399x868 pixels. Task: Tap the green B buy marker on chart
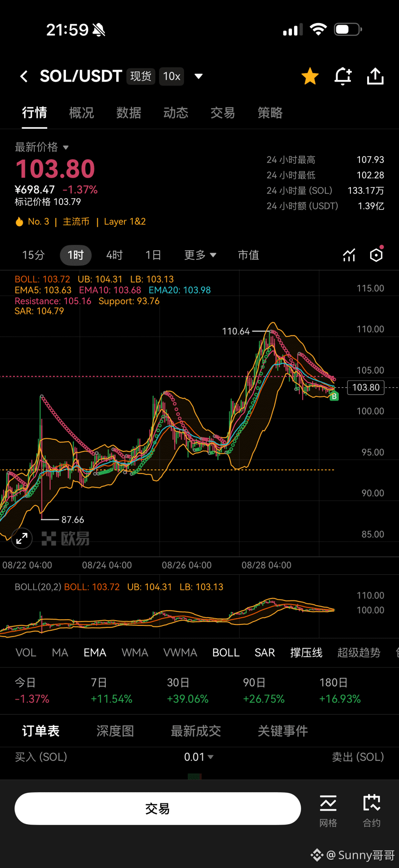[334, 396]
